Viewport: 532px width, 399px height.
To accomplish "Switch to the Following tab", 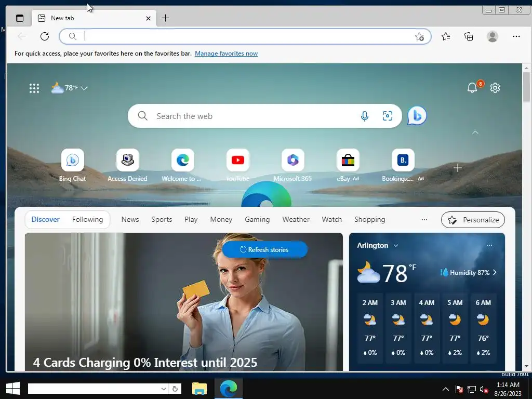I will click(x=87, y=220).
